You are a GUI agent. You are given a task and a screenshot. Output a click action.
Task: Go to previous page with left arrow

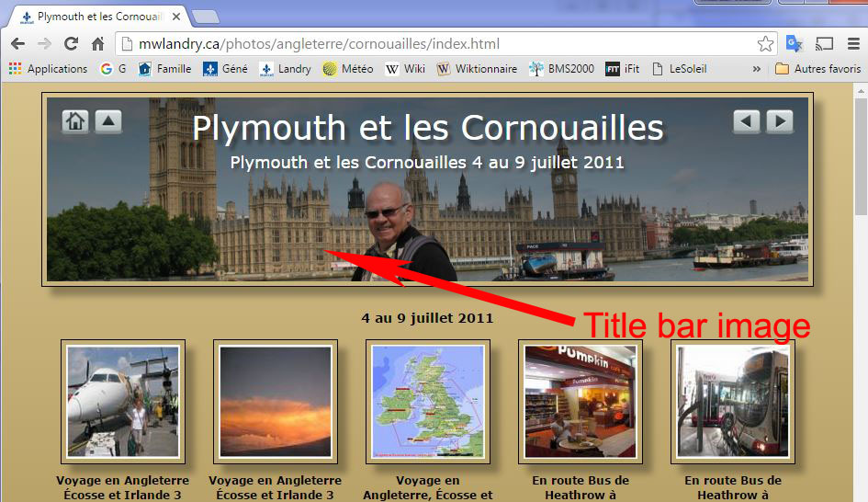coord(747,121)
